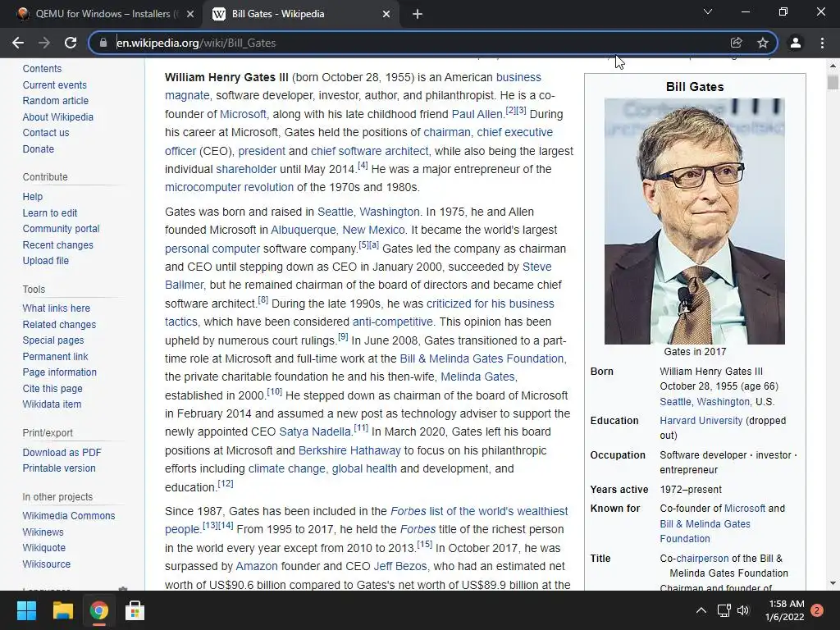This screenshot has height=630, width=840.
Task: Open the Donate link
Action: (x=38, y=149)
